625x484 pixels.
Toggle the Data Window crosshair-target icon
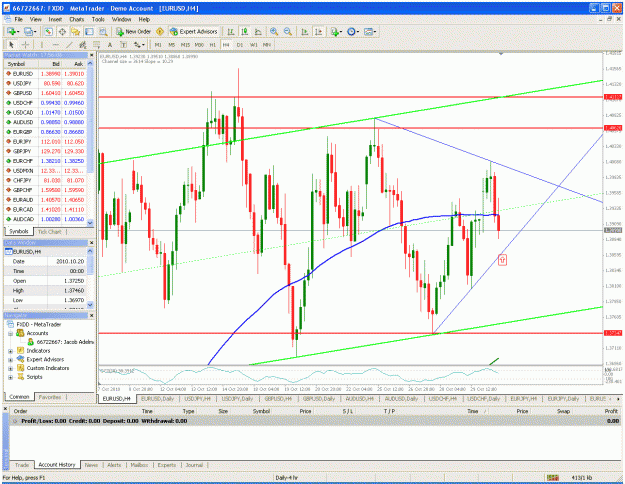point(62,31)
